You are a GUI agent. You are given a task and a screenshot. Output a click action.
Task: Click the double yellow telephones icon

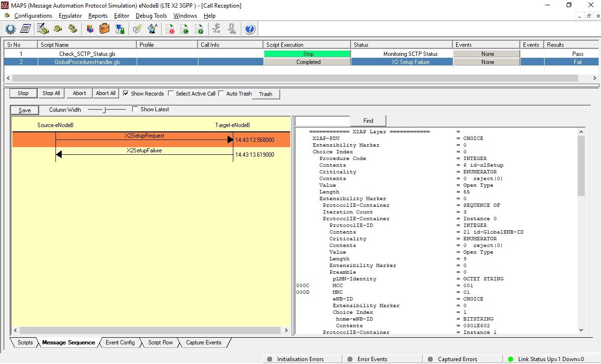point(73,29)
